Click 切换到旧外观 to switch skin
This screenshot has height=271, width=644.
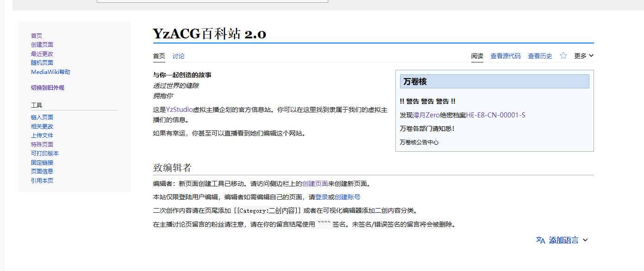[48, 87]
